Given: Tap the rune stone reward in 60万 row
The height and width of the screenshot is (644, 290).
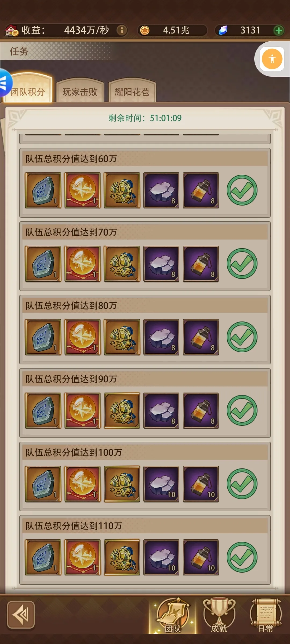Looking at the screenshot, I should pyautogui.click(x=43, y=190).
